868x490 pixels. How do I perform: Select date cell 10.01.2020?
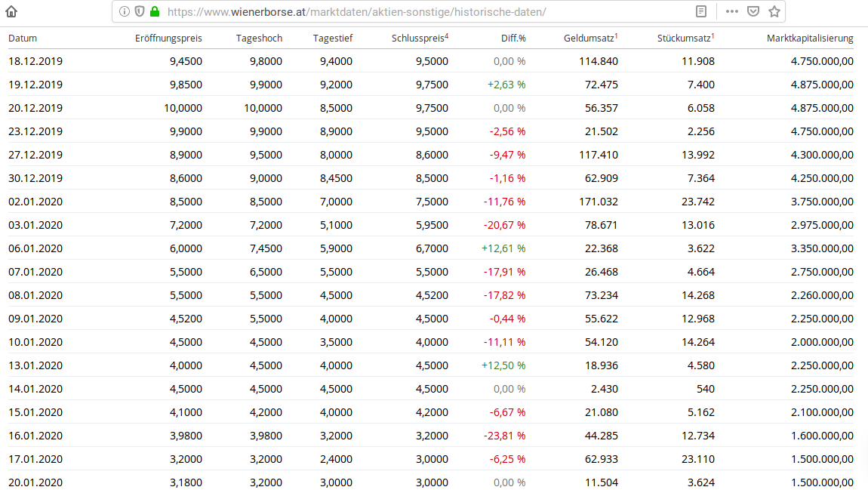click(35, 342)
